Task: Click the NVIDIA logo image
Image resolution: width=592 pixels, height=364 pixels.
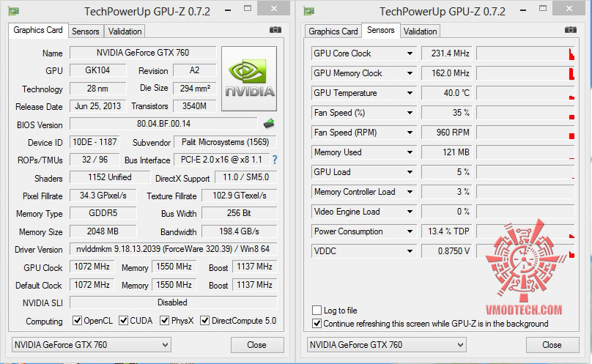Action: point(249,79)
